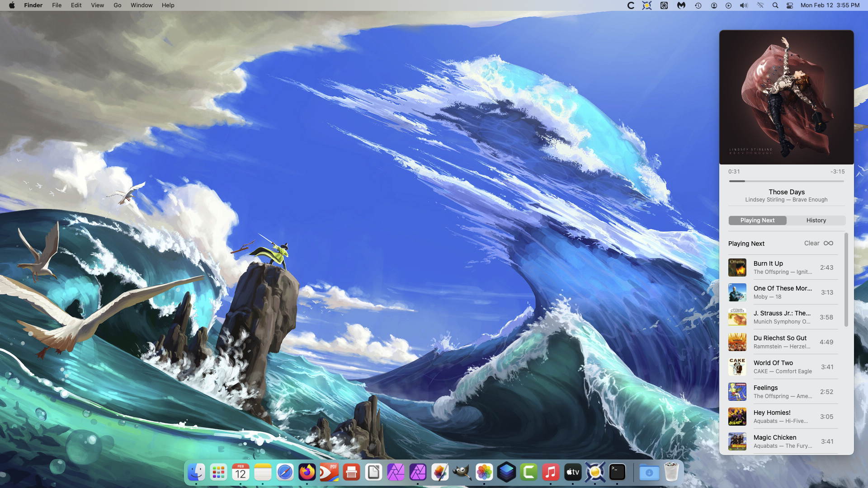Click the Spotlight search icon

pyautogui.click(x=775, y=5)
